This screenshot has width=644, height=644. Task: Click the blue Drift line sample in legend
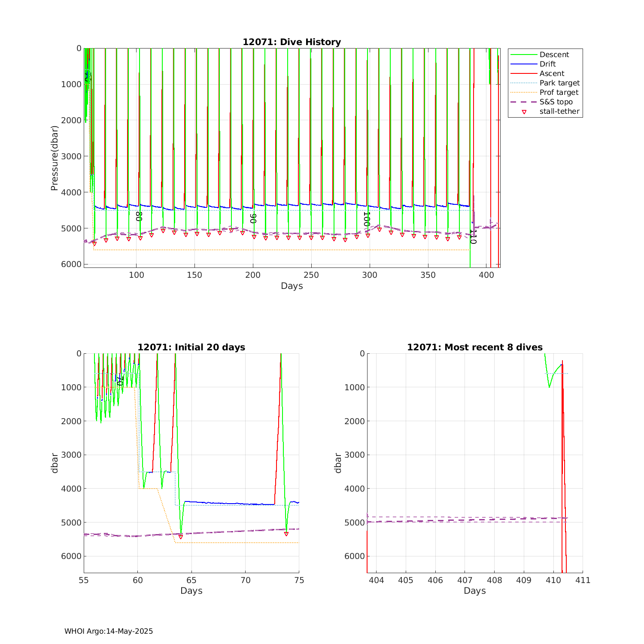coord(524,64)
